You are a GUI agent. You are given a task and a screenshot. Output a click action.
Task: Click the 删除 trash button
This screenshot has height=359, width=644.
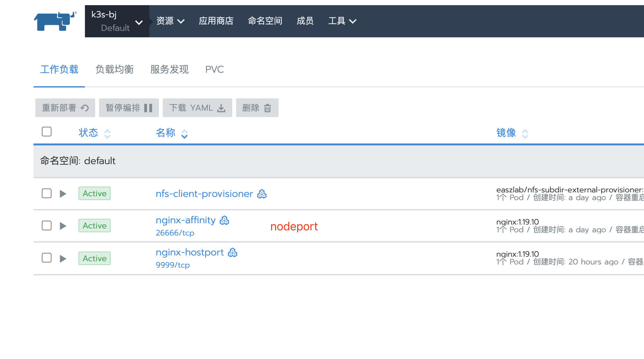click(257, 108)
